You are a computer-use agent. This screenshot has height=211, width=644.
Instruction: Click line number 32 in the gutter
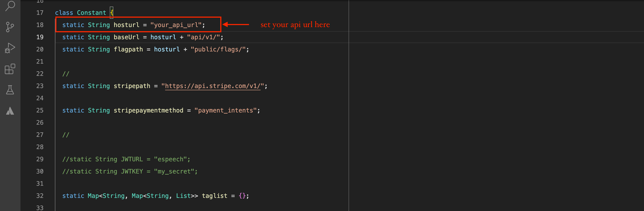tap(40, 196)
